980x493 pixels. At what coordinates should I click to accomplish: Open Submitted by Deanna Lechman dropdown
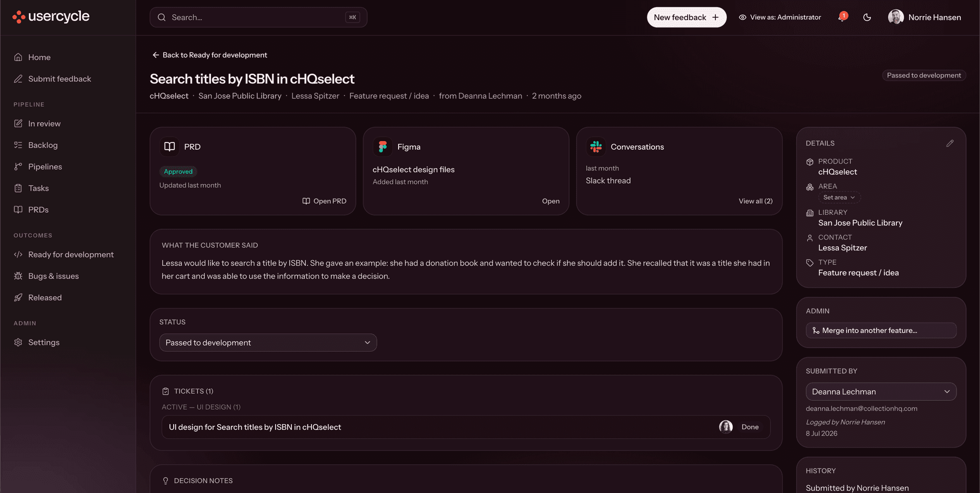(x=881, y=392)
